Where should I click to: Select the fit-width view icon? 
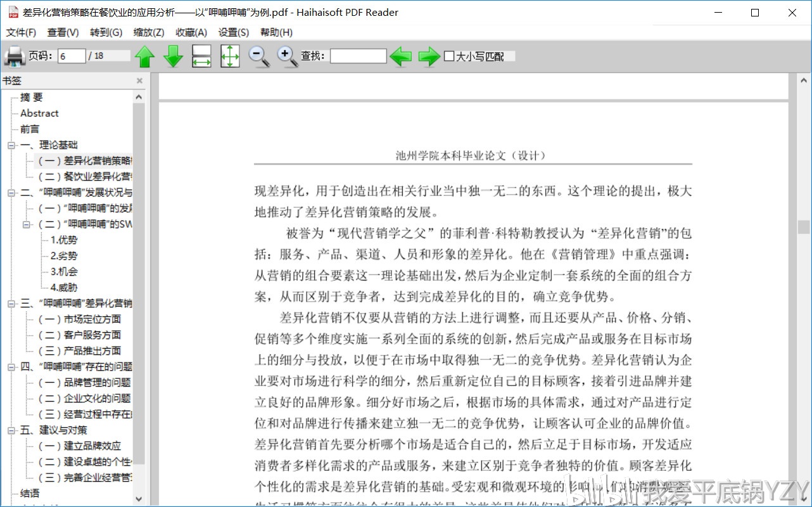(201, 56)
